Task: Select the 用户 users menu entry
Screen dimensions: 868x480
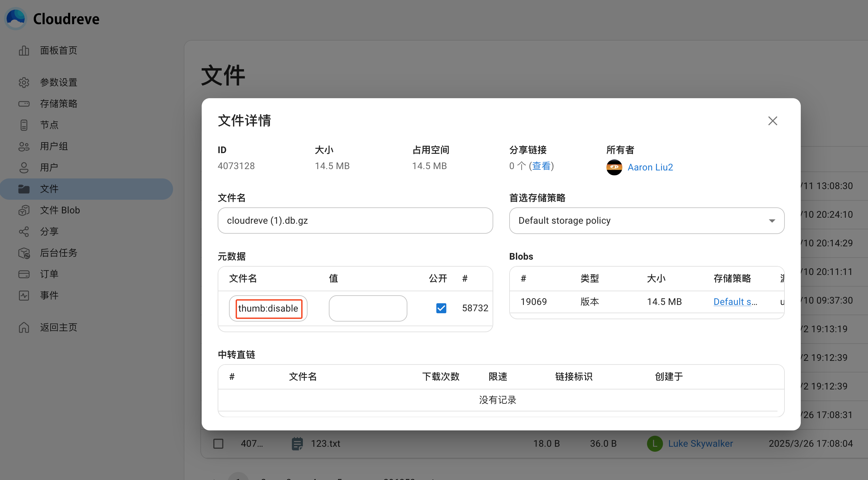Action: pos(24,167)
